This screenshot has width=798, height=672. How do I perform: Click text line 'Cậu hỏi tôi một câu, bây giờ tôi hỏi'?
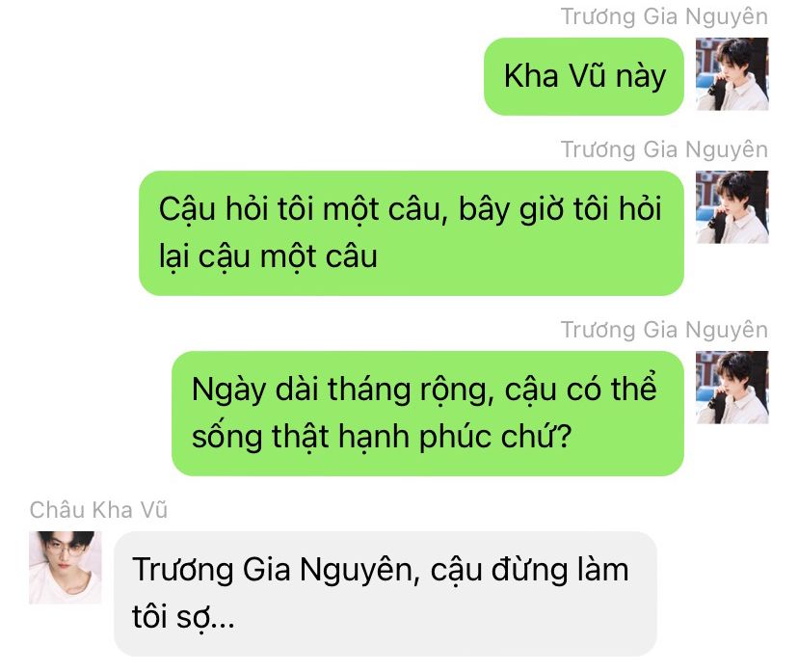click(411, 209)
